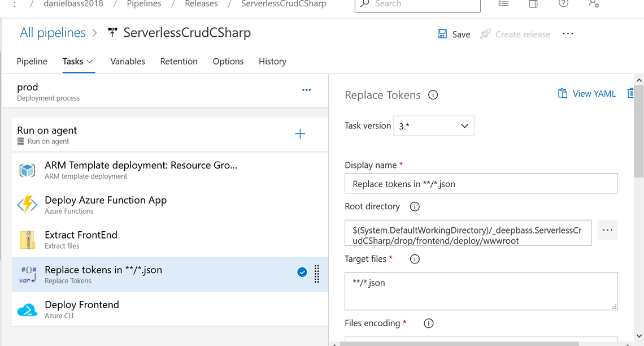Click the Save button label
The width and height of the screenshot is (644, 346).
(x=461, y=34)
